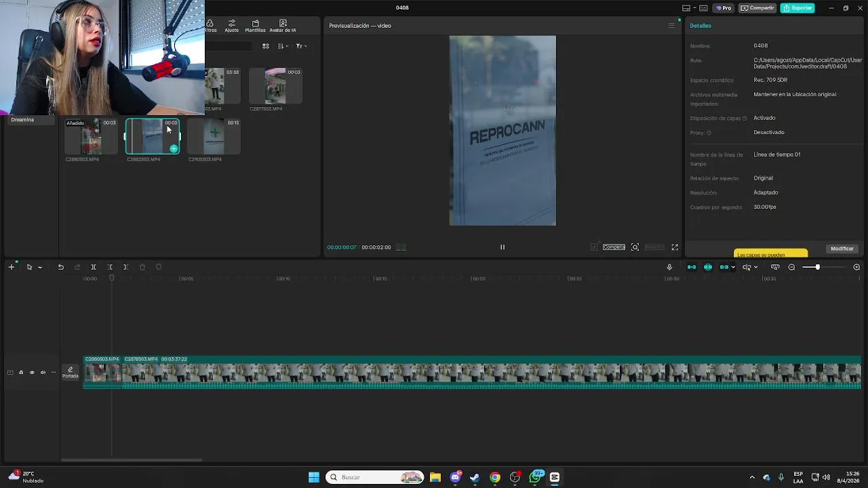The image size is (868, 488).
Task: Delete right of playhead trim tool
Action: tap(125, 267)
